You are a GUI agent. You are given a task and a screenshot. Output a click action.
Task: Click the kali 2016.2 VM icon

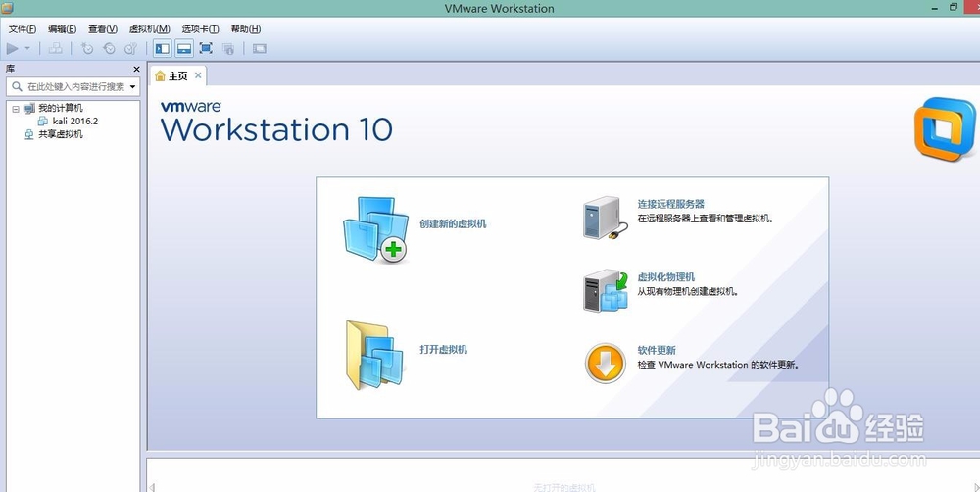coord(43,122)
